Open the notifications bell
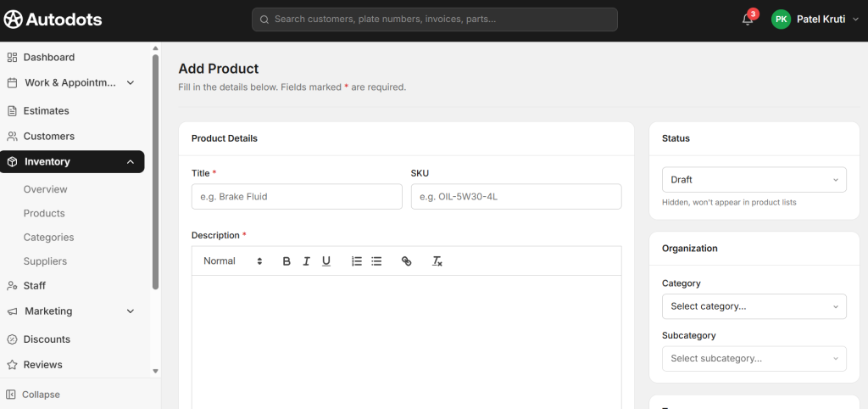Image resolution: width=868 pixels, height=409 pixels. [x=748, y=20]
